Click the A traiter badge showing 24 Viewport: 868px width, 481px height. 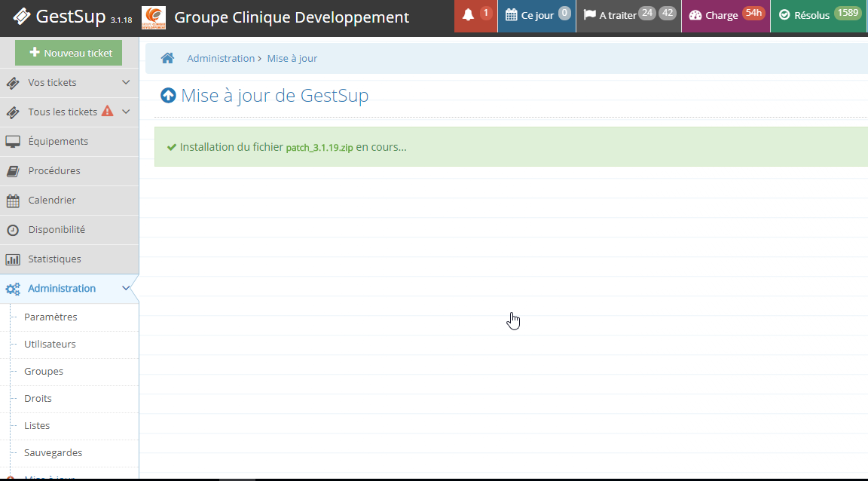pyautogui.click(x=647, y=13)
